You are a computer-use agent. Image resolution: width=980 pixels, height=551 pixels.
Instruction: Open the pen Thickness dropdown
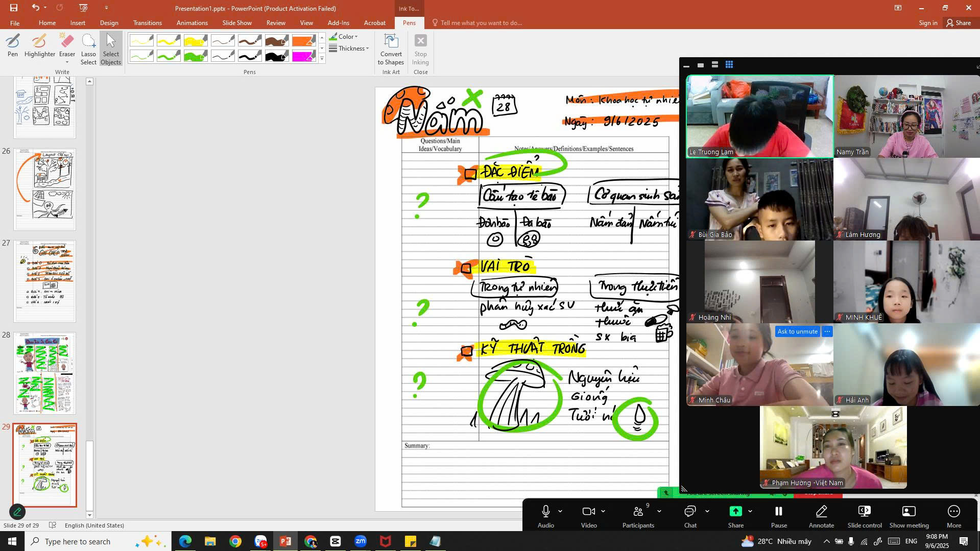349,49
